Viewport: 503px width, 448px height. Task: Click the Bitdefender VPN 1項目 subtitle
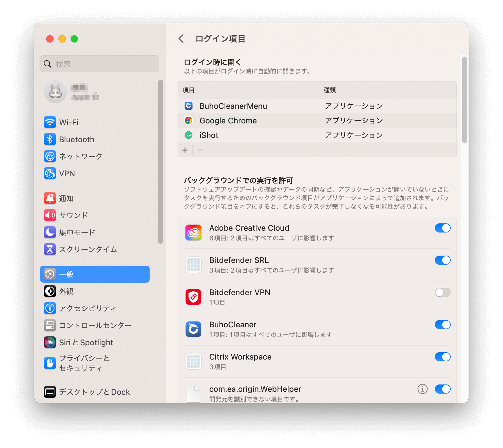[x=217, y=302]
